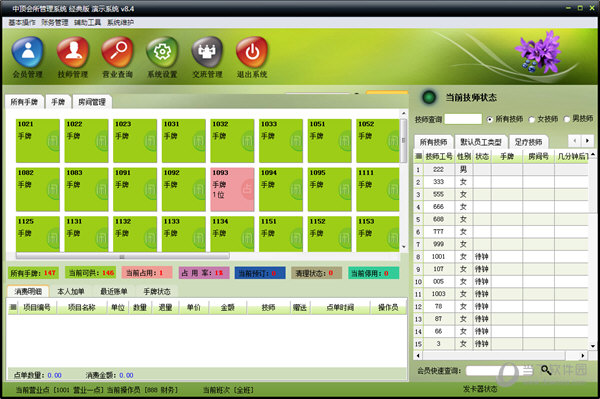Switch to 最近账单 tab
Screen dimensions: 600x399
pos(114,292)
